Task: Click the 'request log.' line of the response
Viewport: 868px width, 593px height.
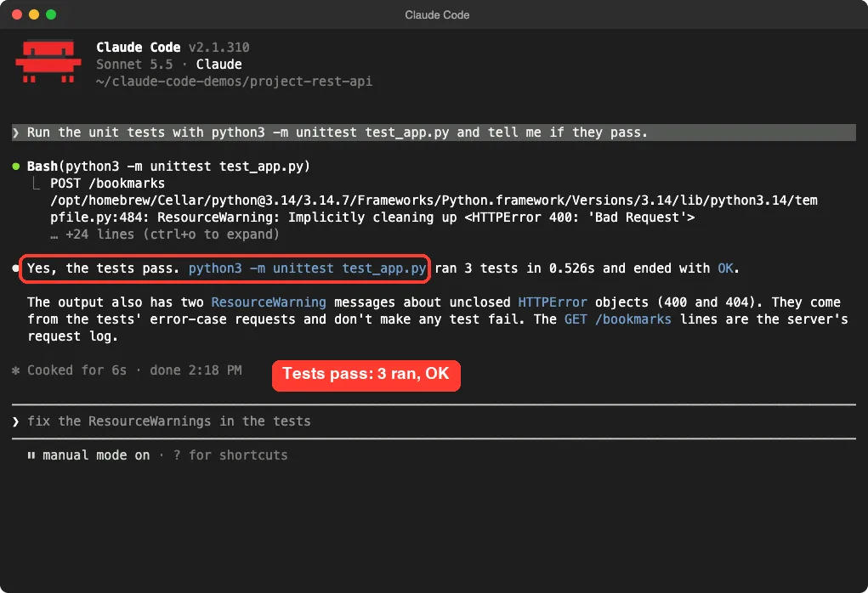Action: coord(72,336)
